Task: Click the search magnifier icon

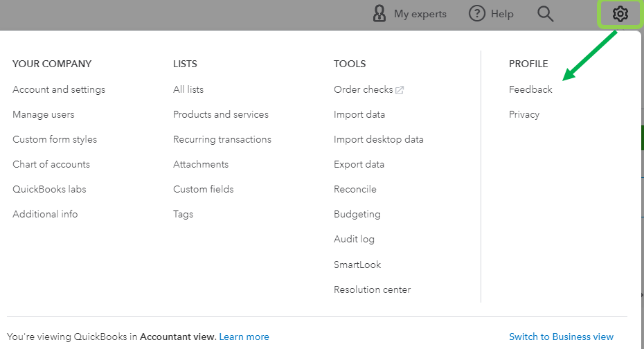Action: tap(546, 14)
